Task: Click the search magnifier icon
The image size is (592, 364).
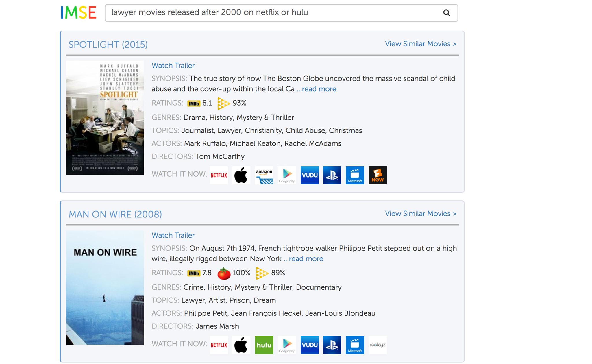Action: click(446, 13)
